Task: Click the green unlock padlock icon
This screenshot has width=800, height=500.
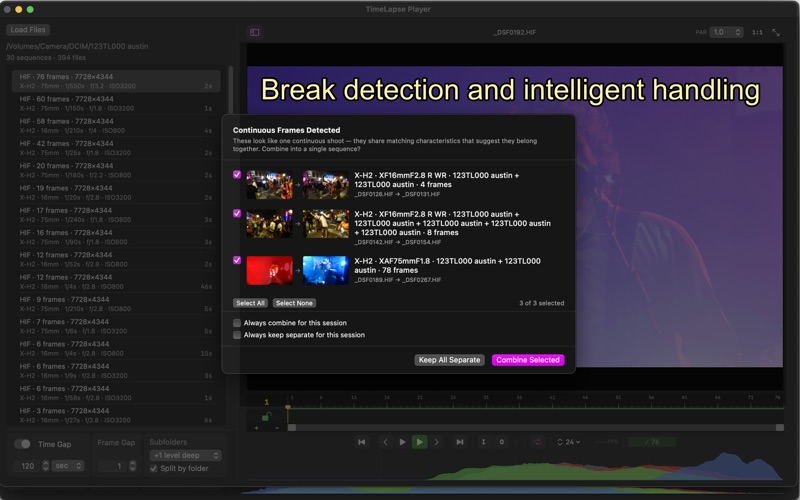Action: click(x=265, y=416)
